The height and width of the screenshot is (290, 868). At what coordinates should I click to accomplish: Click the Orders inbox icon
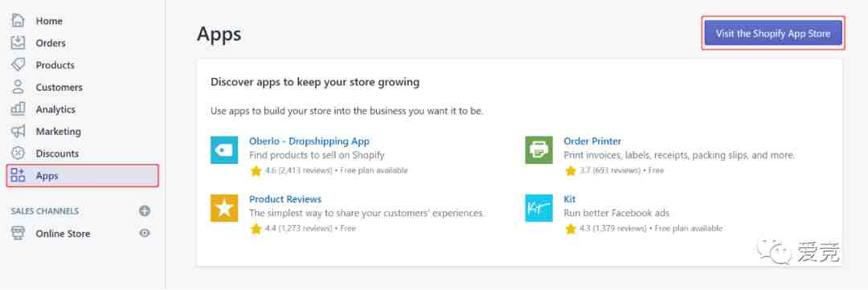[18, 43]
